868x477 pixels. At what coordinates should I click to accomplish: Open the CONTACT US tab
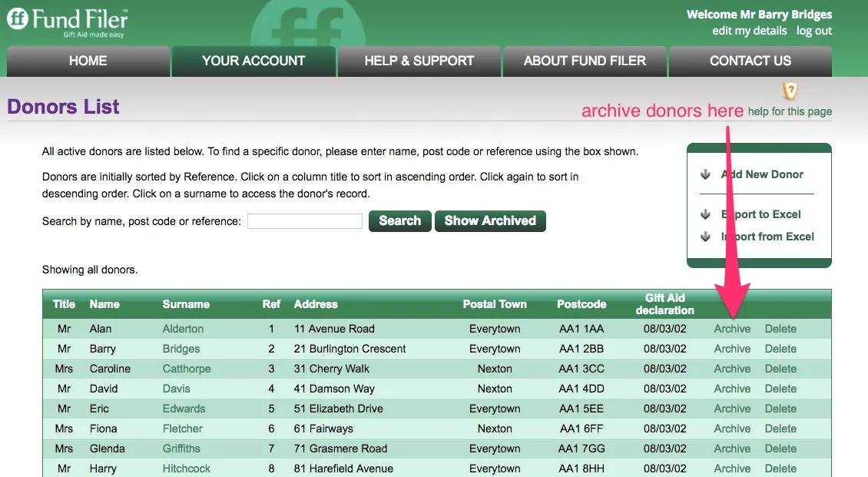click(750, 61)
